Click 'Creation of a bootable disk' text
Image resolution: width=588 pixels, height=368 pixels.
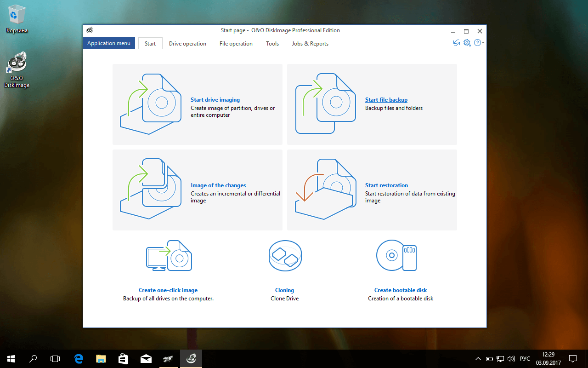(401, 299)
